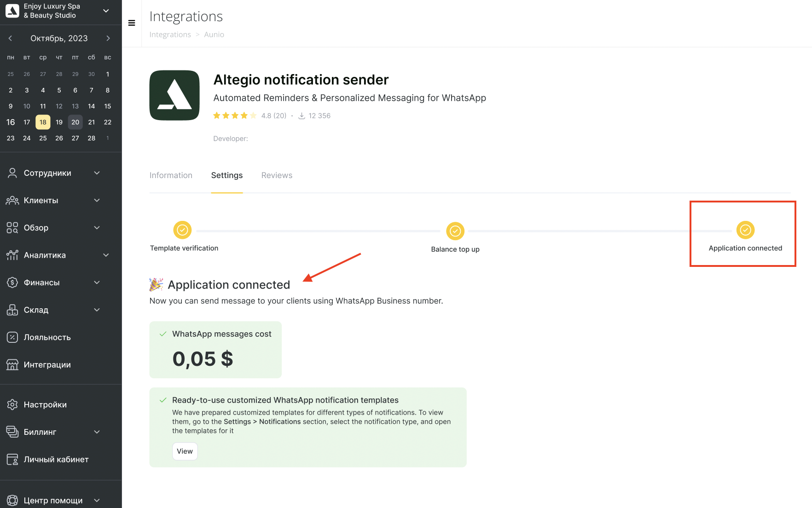Switch to the Settings tab
Image resolution: width=812 pixels, height=508 pixels.
(x=227, y=175)
